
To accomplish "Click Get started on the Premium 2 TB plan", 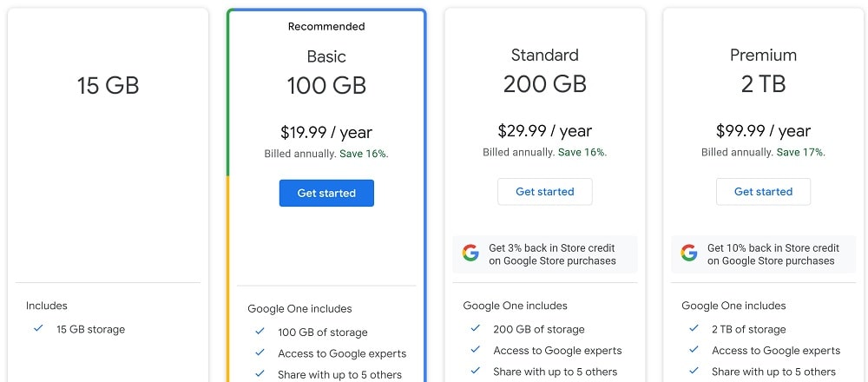I will click(763, 192).
